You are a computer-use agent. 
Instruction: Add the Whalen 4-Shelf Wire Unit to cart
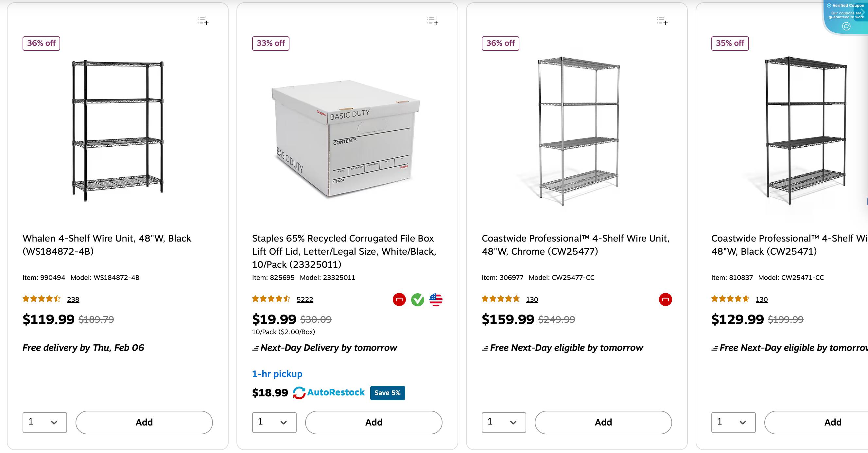[144, 422]
